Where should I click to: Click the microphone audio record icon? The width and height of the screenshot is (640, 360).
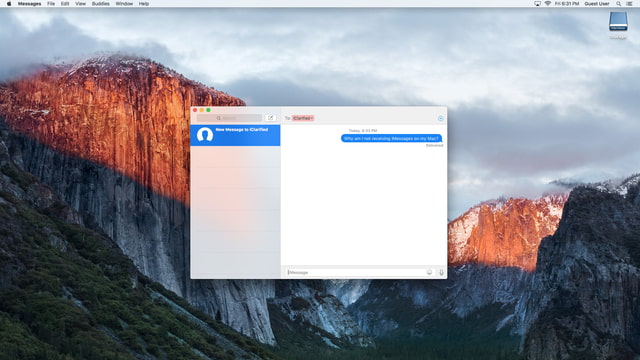[441, 272]
